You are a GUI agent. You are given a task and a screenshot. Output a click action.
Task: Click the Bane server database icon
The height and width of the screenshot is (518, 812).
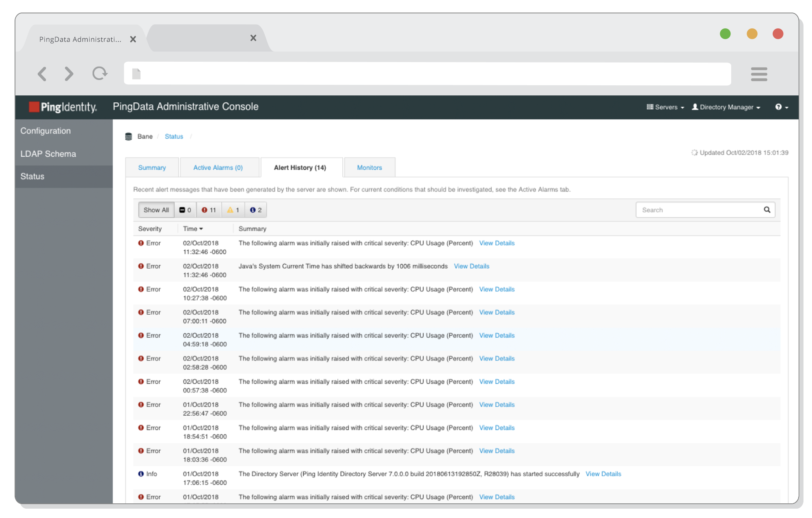(129, 136)
